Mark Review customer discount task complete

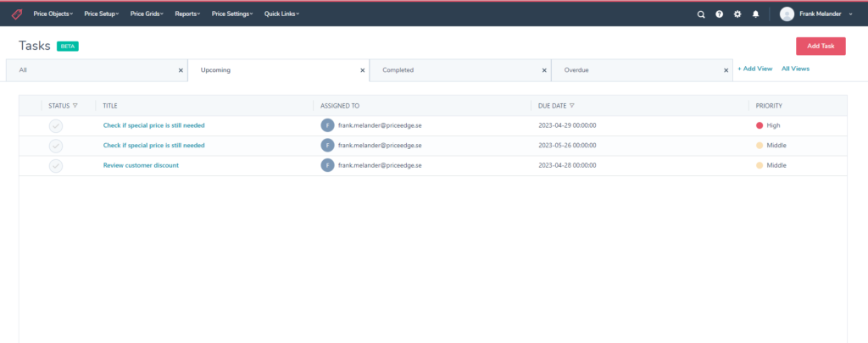coord(56,166)
